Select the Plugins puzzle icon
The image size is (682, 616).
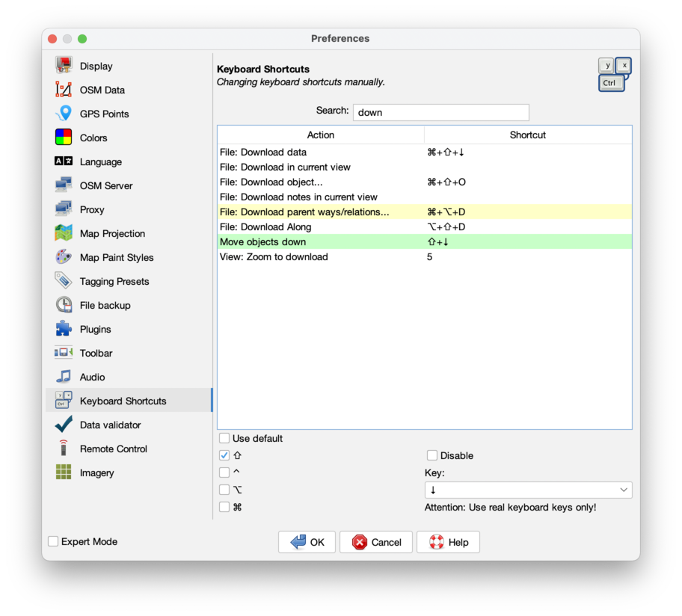[x=64, y=329]
